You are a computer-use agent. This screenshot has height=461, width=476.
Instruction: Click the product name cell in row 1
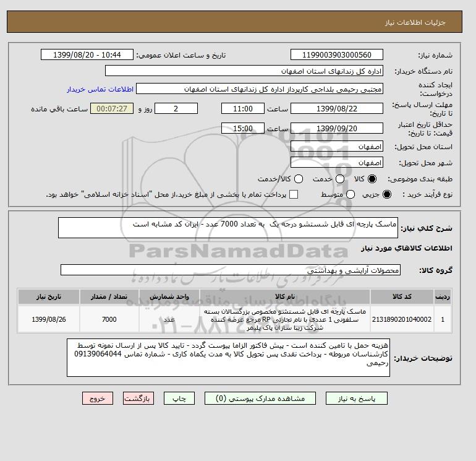pyautogui.click(x=285, y=319)
